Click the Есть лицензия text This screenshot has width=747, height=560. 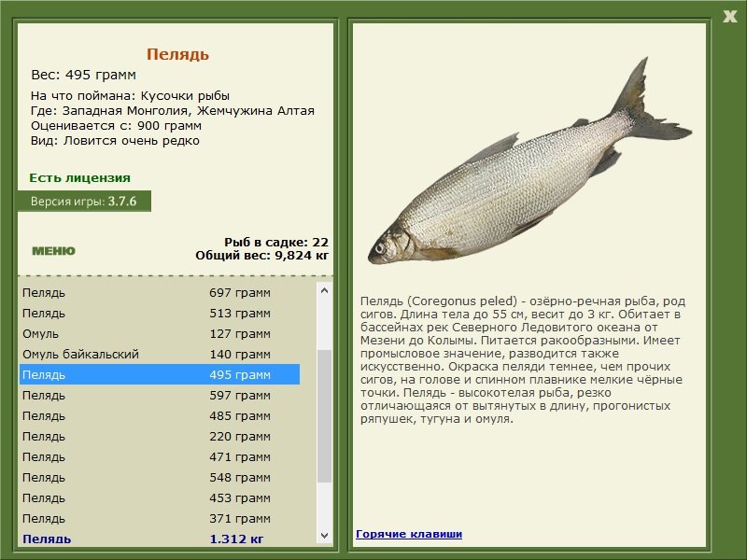79,177
